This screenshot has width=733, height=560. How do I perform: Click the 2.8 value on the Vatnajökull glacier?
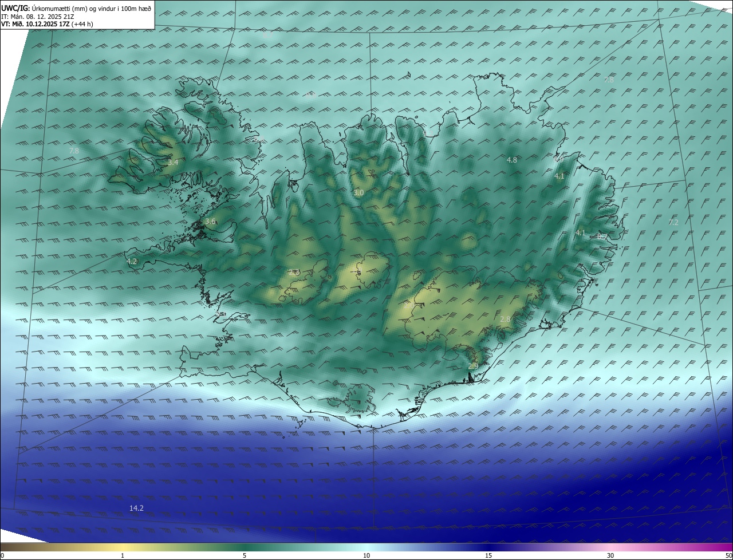click(x=505, y=319)
